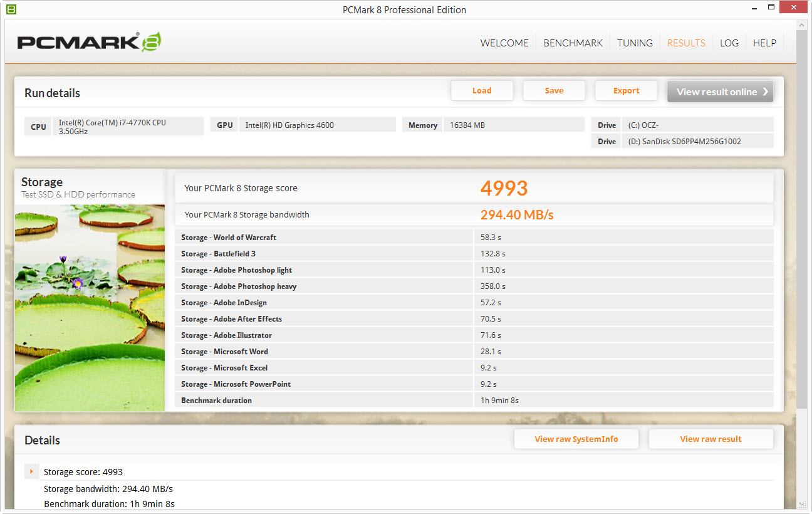
Task: Click the PCMark 8 app icon in title bar
Action: (x=12, y=9)
